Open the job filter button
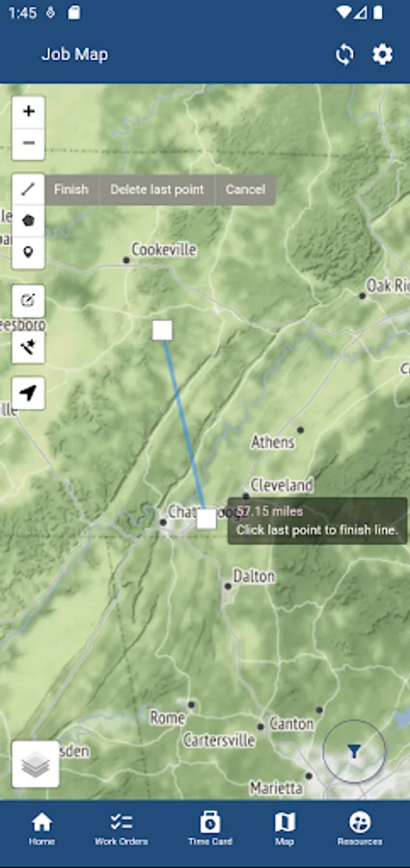 [354, 751]
